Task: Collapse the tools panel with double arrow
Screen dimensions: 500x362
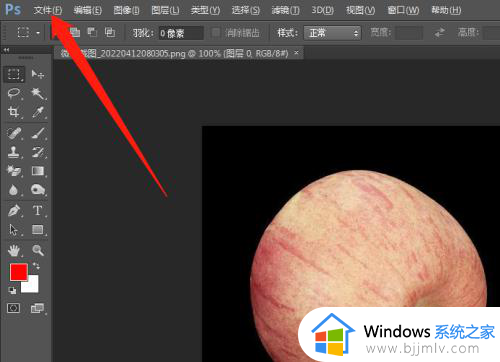Action: pyautogui.click(x=6, y=50)
